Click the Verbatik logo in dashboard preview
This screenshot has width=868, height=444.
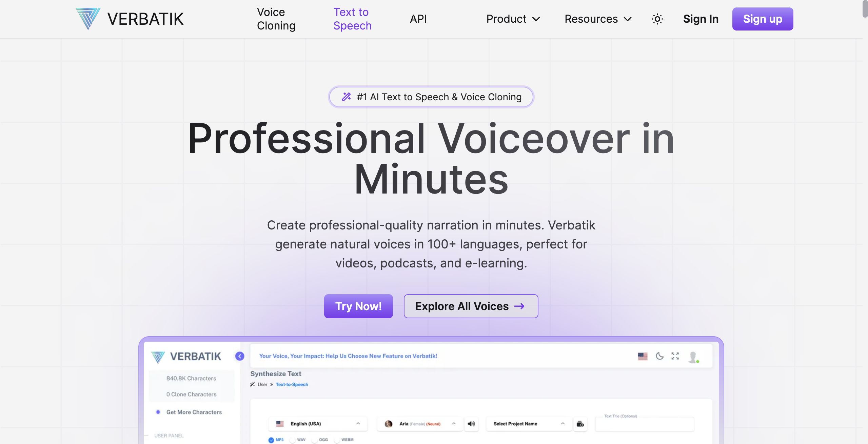[186, 357]
